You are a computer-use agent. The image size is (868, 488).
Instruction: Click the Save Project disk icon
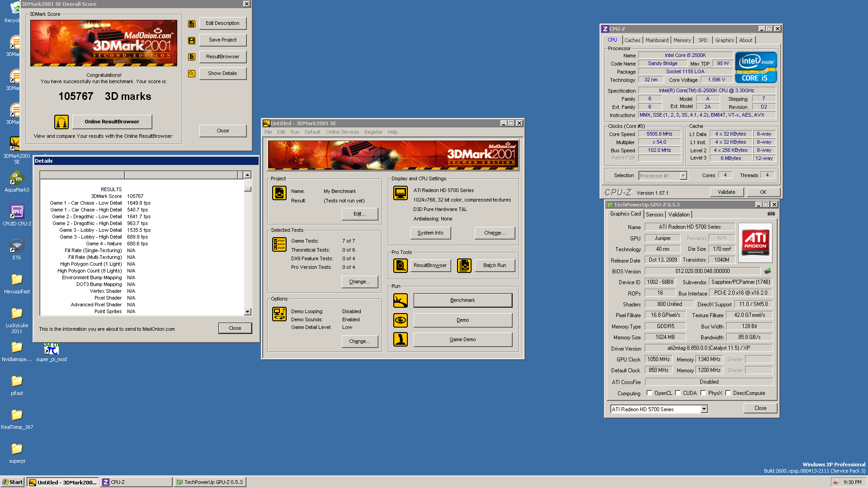click(x=192, y=40)
